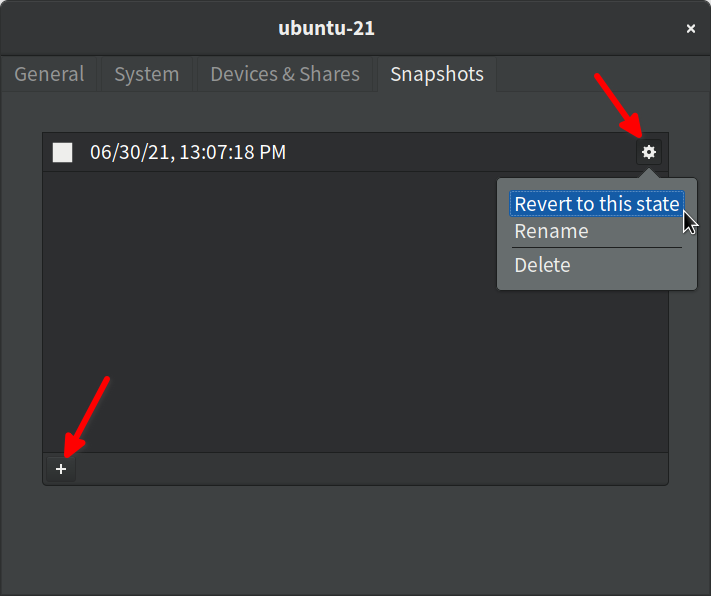This screenshot has height=596, width=711.
Task: Switch to the General tab
Action: 49,74
